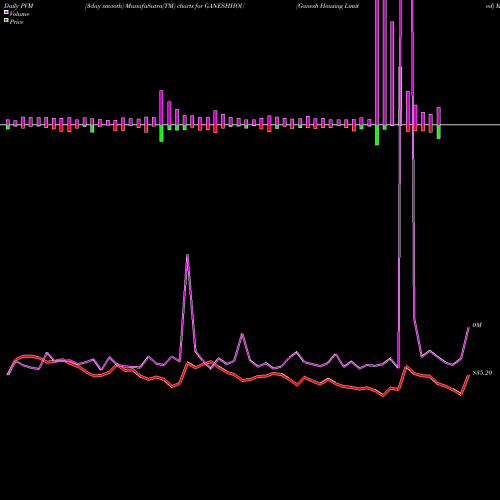Click the end point of the red price line

tap(469, 375)
